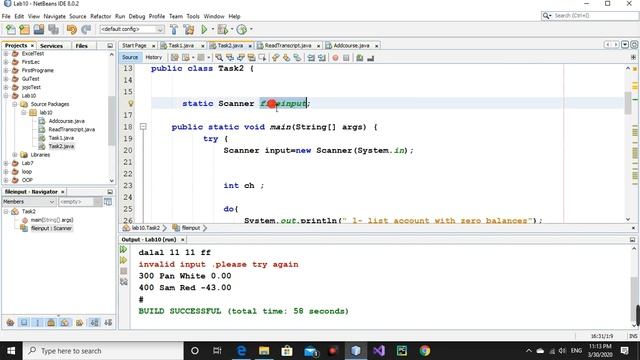Click the lightbulb hint icon at line 16
The height and width of the screenshot is (360, 640).
coord(131,104)
